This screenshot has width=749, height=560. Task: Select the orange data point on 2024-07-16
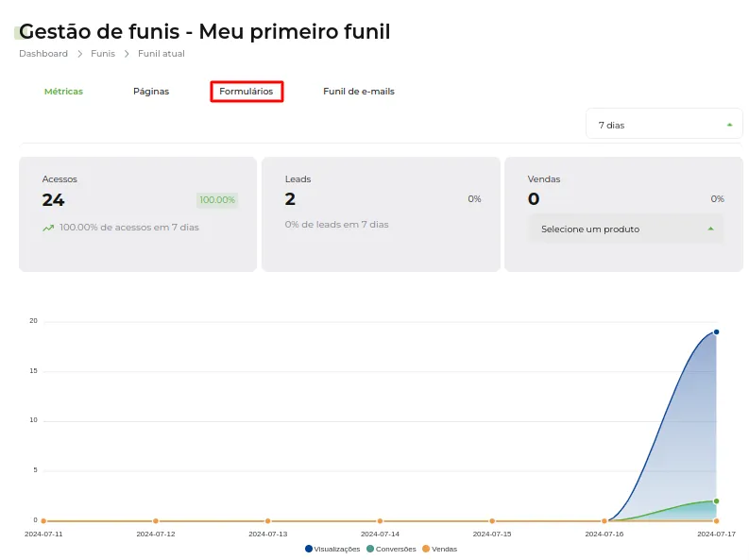click(x=604, y=521)
